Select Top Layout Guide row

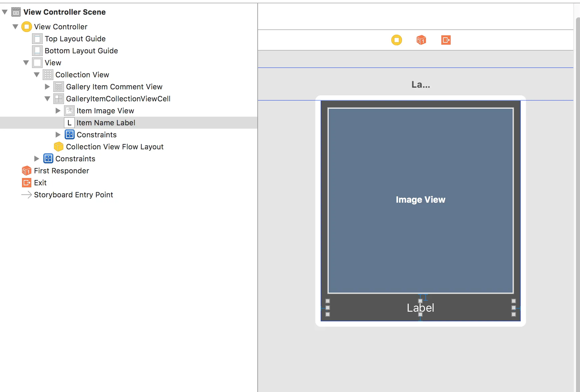pos(75,39)
